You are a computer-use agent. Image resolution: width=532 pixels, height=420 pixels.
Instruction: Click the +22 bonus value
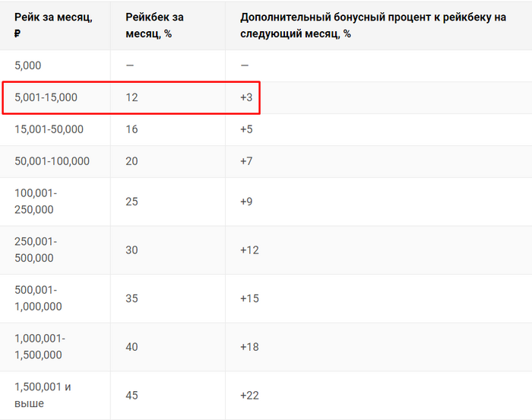[x=249, y=396]
